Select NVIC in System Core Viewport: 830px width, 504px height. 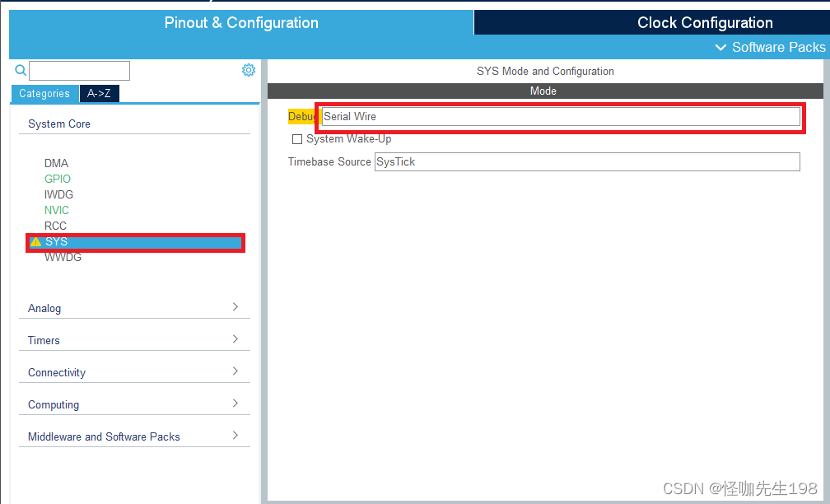point(57,210)
